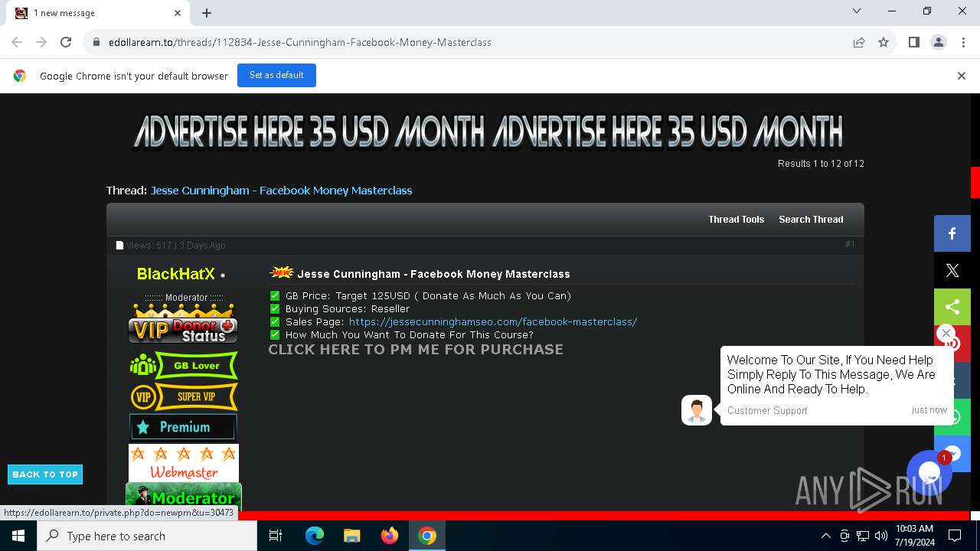Open the notification center

955,536
